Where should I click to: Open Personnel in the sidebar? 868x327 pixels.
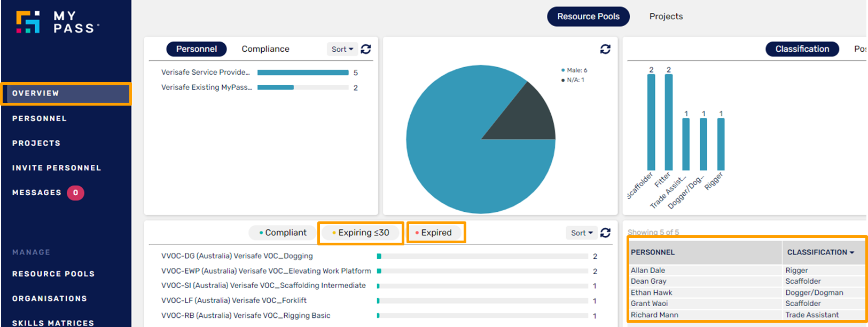40,118
